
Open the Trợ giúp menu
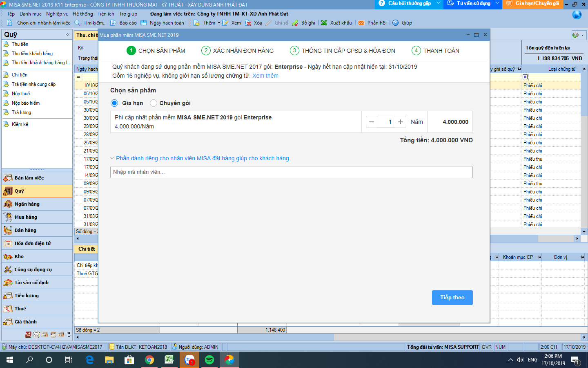[x=128, y=14]
